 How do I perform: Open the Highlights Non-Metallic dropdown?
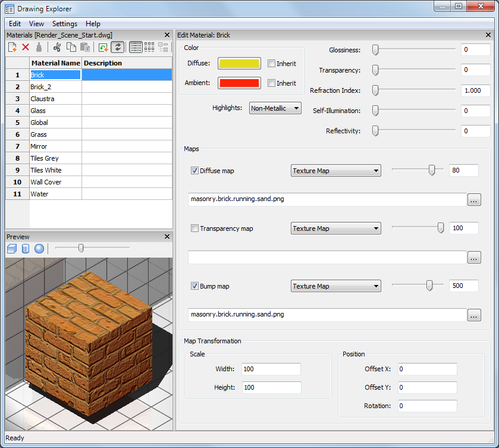275,108
